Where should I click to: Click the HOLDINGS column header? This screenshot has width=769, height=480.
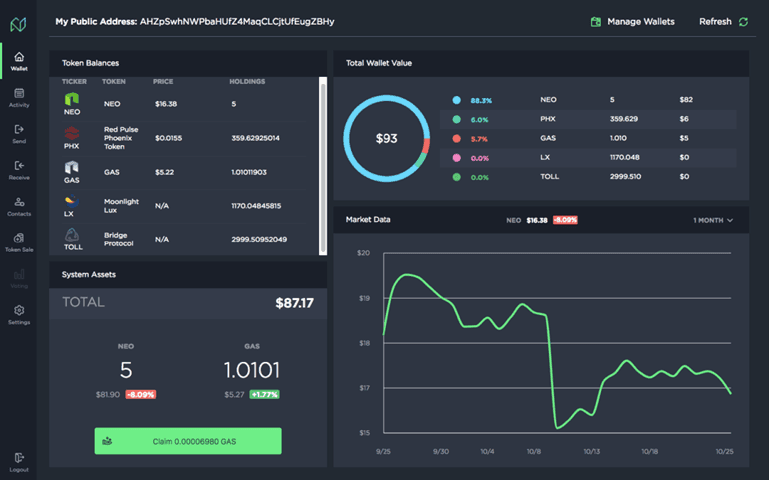(247, 81)
